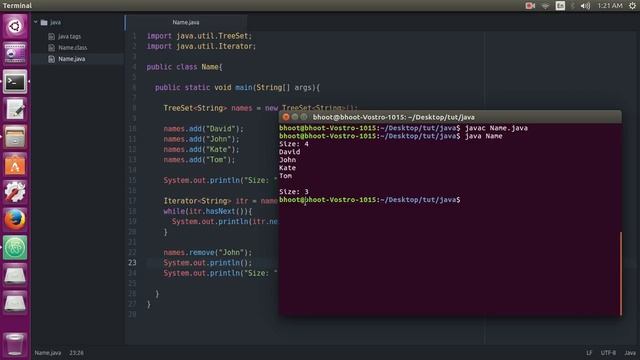The image size is (640, 360).
Task: Launch Firefox from the dock
Action: pos(15,220)
